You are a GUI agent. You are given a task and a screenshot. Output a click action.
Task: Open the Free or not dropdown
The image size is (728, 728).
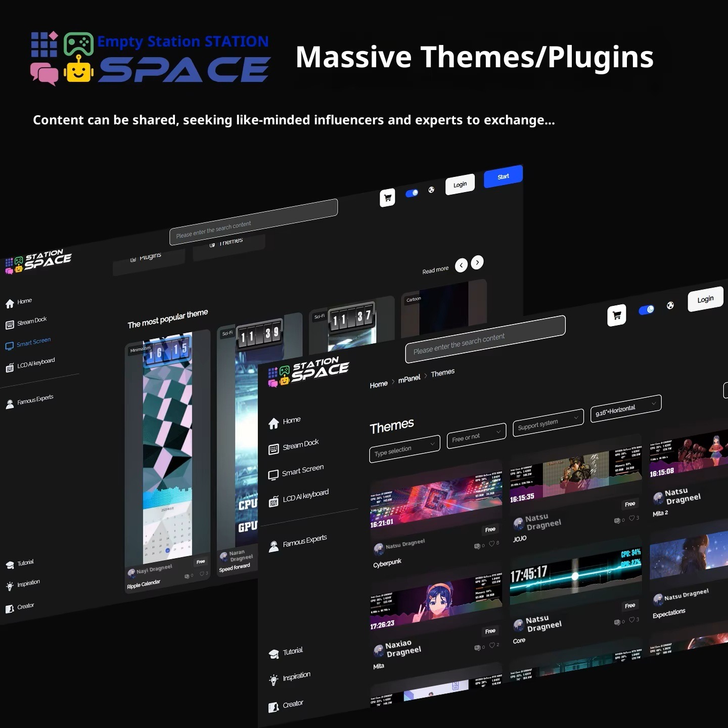[476, 436]
